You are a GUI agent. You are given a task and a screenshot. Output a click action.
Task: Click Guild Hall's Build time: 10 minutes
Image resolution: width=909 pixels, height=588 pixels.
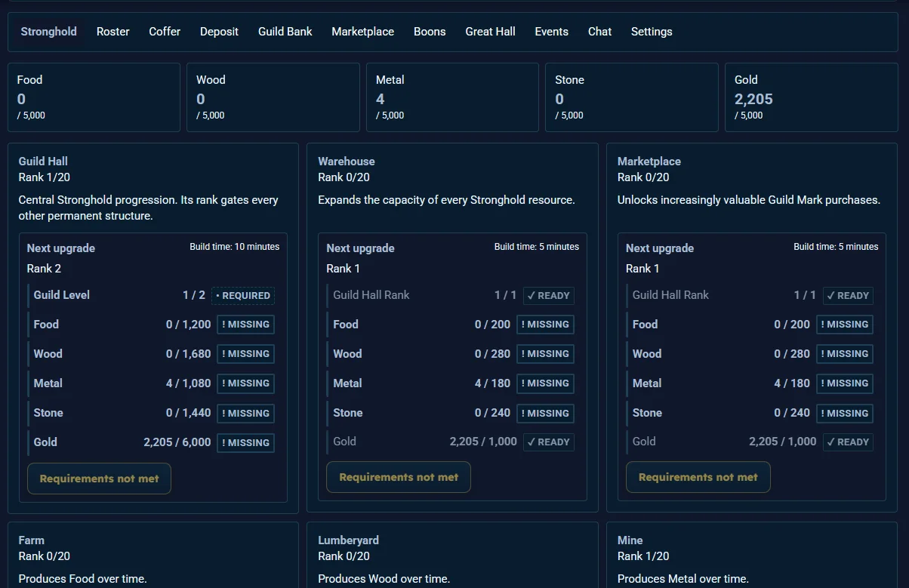pyautogui.click(x=235, y=247)
